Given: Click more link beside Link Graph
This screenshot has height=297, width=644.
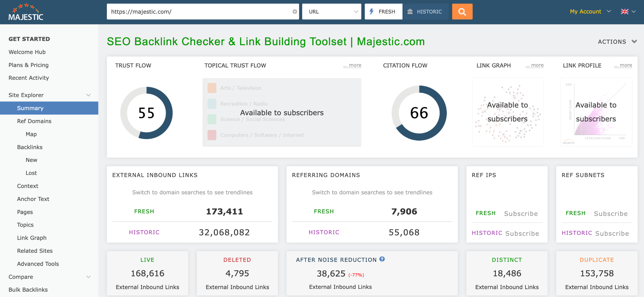Looking at the screenshot, I should pyautogui.click(x=535, y=65).
